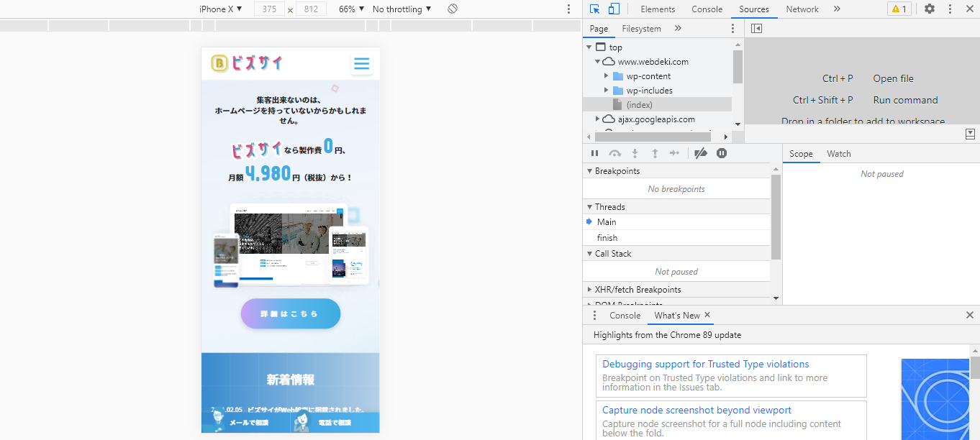The image size is (980, 440).
Task: Open the iPhone X device dropdown
Action: click(x=220, y=9)
